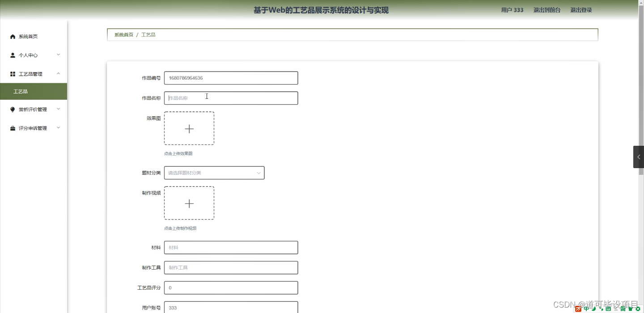Select 工艺品 in the sidebar menu
Image resolution: width=644 pixels, height=313 pixels.
tap(21, 91)
